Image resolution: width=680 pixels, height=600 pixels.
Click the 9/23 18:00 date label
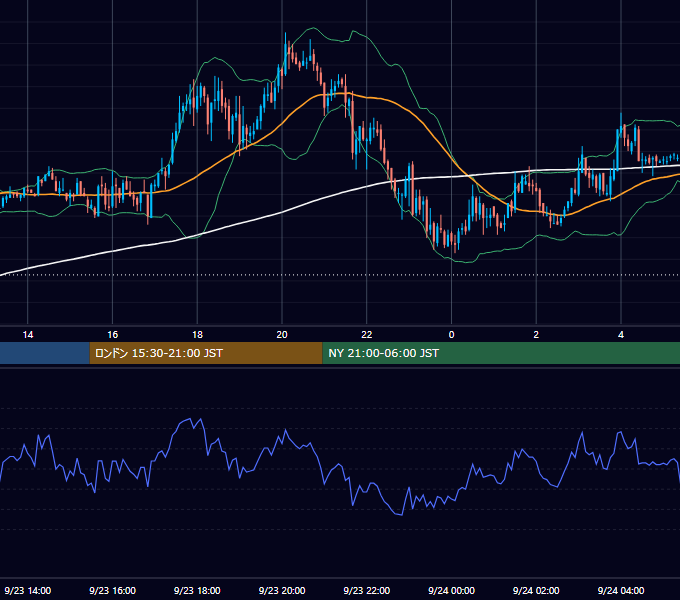[x=197, y=590]
